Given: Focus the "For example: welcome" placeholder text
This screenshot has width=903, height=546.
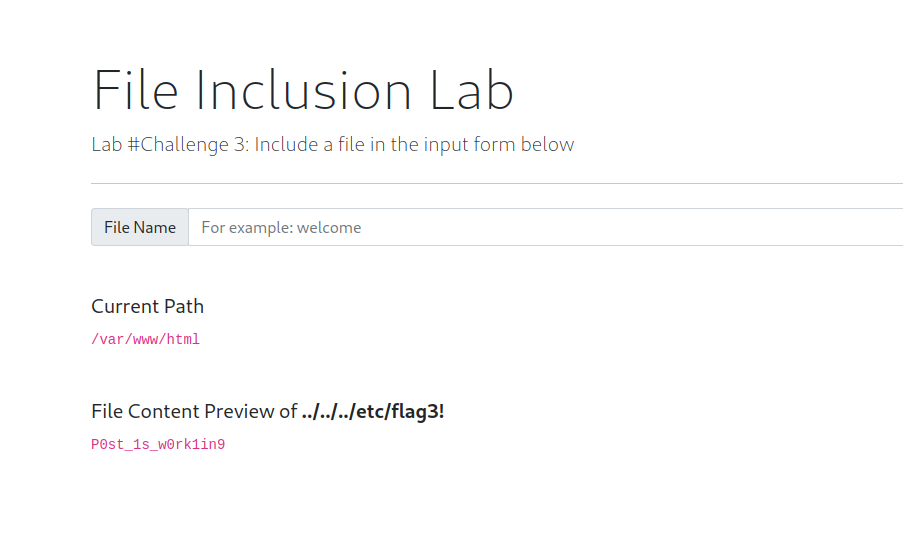Looking at the screenshot, I should tap(281, 228).
